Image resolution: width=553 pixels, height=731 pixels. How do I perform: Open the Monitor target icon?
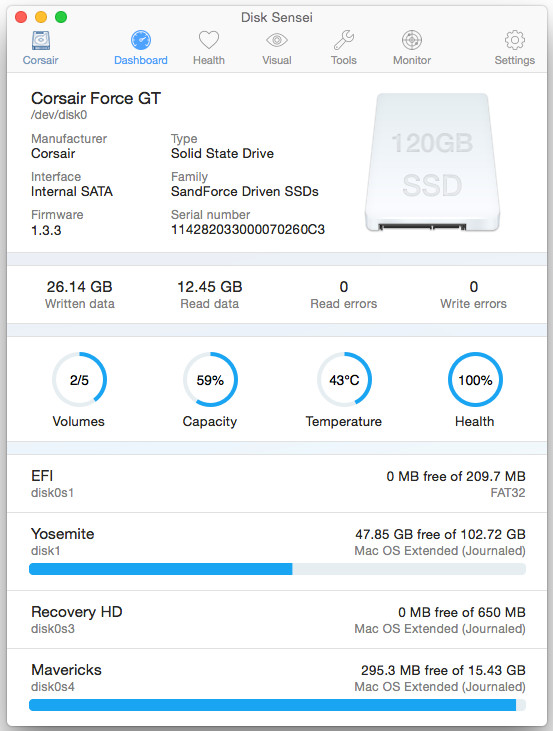(412, 40)
